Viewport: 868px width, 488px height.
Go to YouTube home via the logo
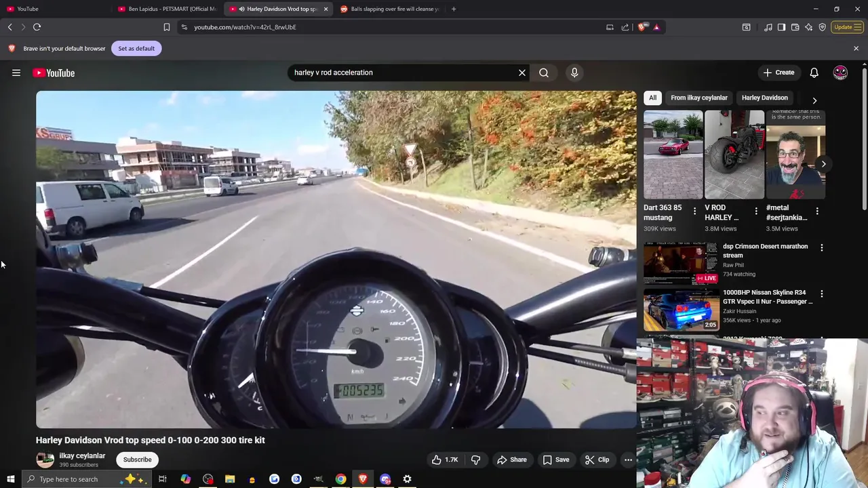click(x=54, y=73)
